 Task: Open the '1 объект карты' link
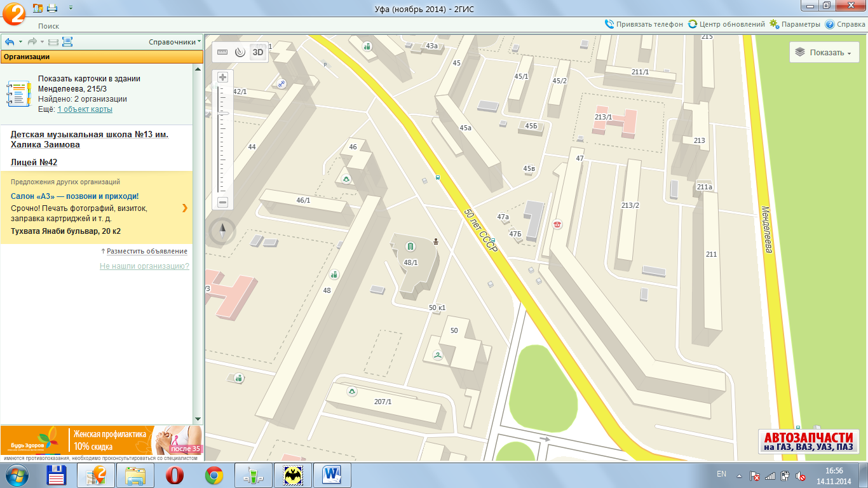coord(85,109)
